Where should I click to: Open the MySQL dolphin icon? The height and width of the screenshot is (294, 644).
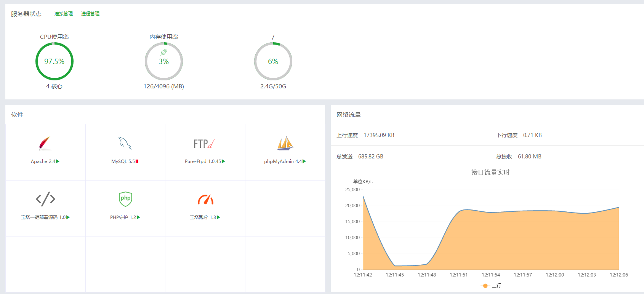point(125,143)
